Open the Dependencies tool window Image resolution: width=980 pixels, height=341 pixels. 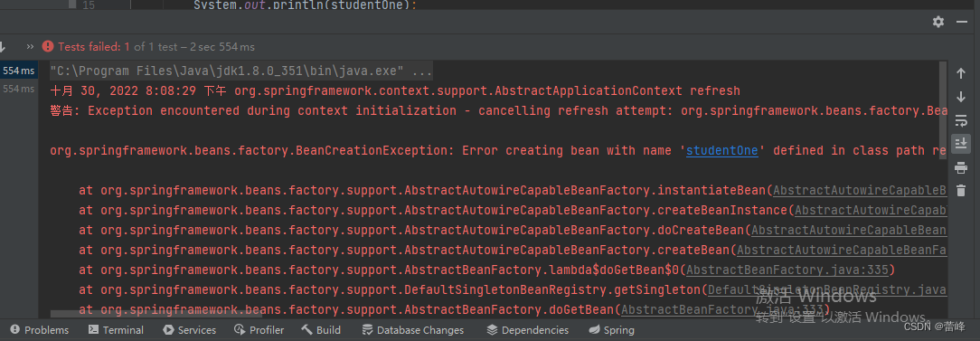click(527, 330)
